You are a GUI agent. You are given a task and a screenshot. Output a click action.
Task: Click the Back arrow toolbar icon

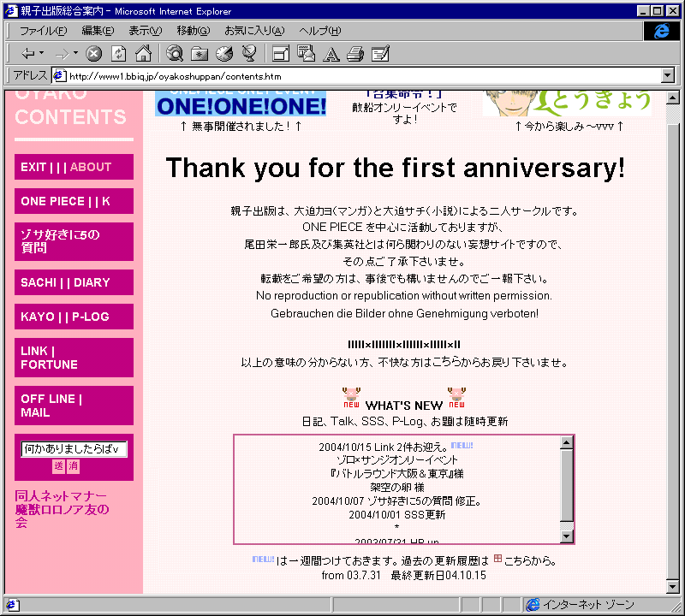[x=28, y=54]
